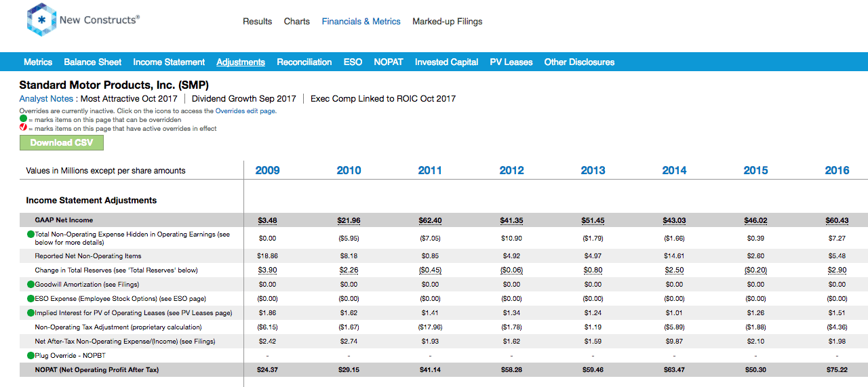Click the 'Most Attractive Oct 2017' note
This screenshot has height=387, width=868.
point(129,98)
